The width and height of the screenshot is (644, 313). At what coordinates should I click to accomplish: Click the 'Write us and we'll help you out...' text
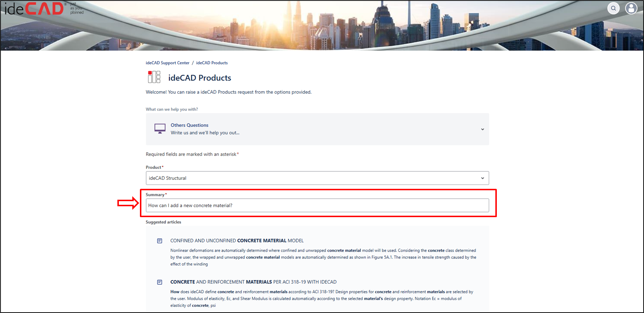205,133
